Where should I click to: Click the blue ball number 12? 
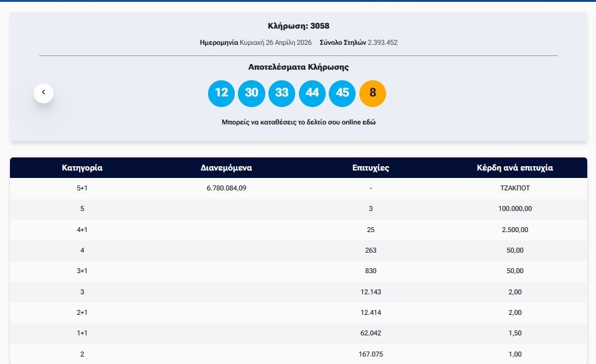221,93
